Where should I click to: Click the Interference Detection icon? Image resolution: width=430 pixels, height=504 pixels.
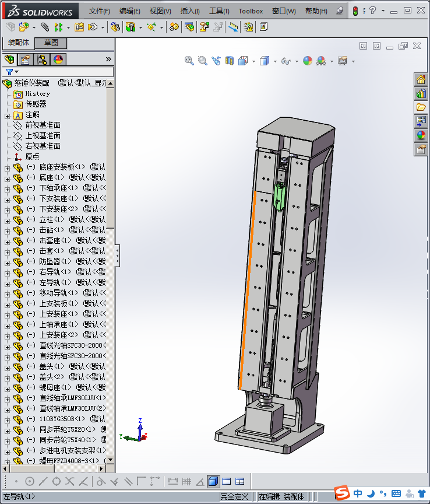click(233, 27)
